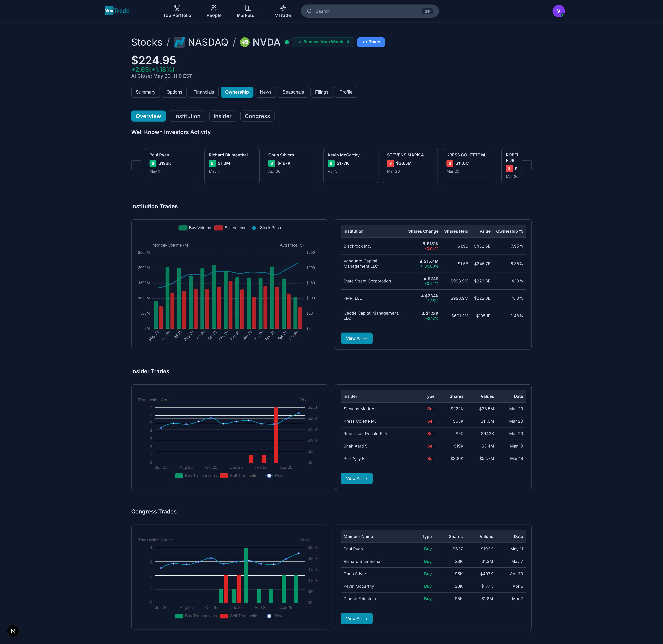The image size is (663, 644).
Task: Open Top Portfolio trophy icon
Action: click(177, 8)
